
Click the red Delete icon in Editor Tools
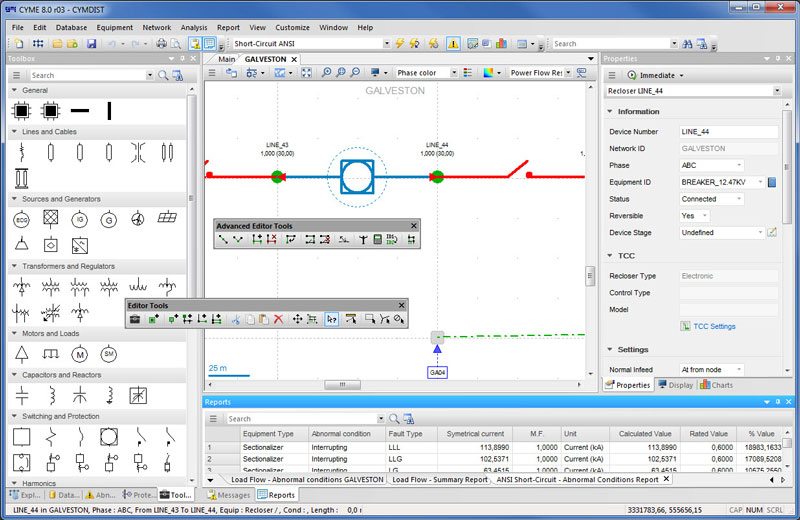279,319
